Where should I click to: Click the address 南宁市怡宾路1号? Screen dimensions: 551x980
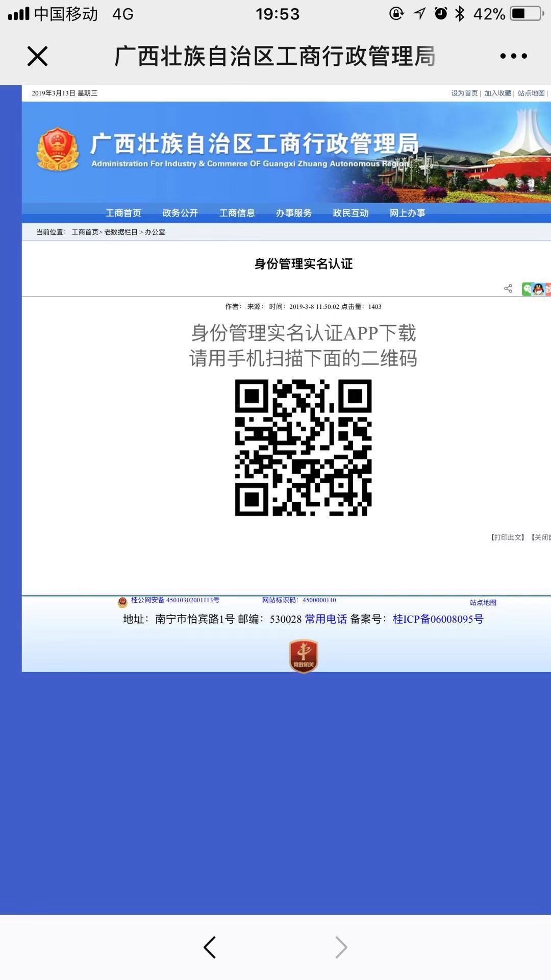click(x=194, y=619)
